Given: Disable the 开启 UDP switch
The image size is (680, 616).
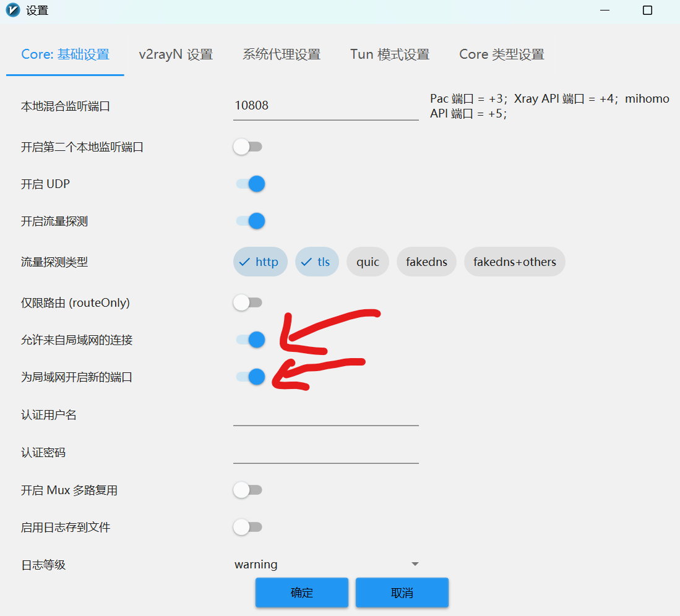Looking at the screenshot, I should (250, 184).
